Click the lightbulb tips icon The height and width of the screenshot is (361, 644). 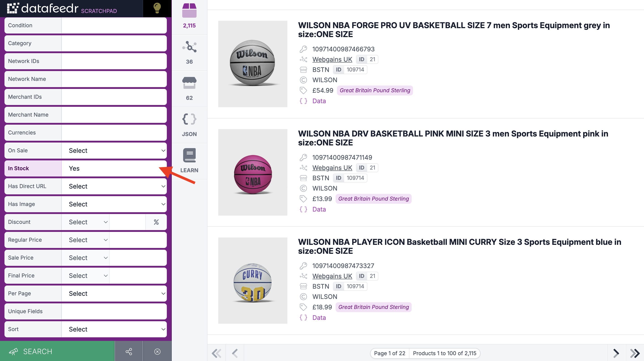coord(157,8)
